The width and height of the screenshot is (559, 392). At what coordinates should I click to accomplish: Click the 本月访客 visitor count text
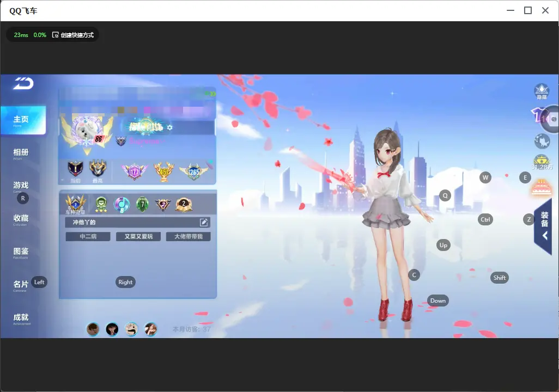(x=191, y=329)
